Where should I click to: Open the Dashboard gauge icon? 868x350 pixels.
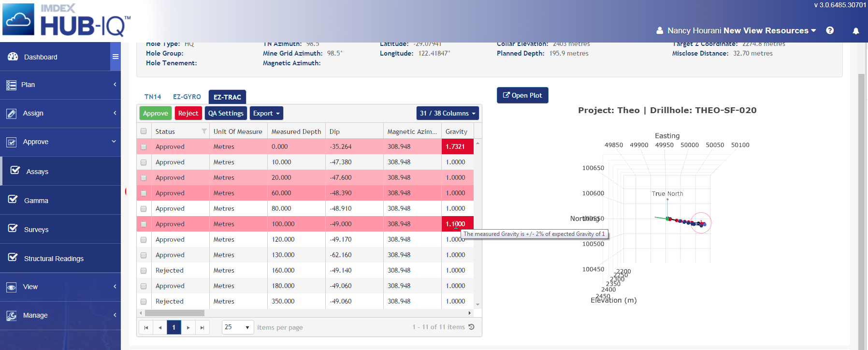click(13, 57)
